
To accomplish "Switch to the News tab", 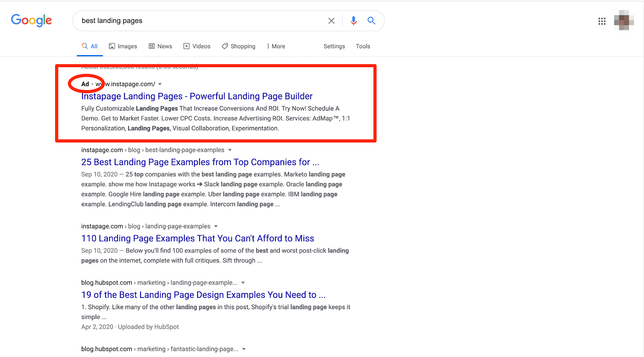I will 160,46.
